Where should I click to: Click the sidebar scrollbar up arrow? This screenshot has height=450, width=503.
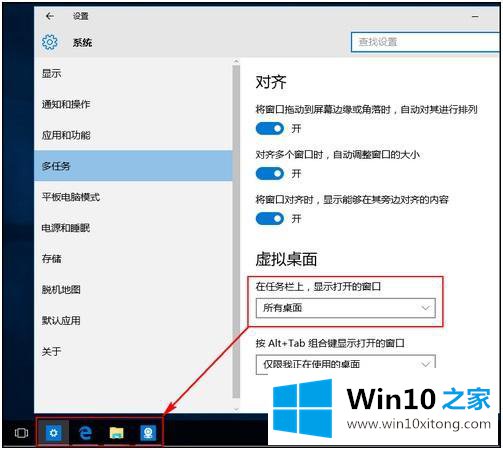(236, 61)
